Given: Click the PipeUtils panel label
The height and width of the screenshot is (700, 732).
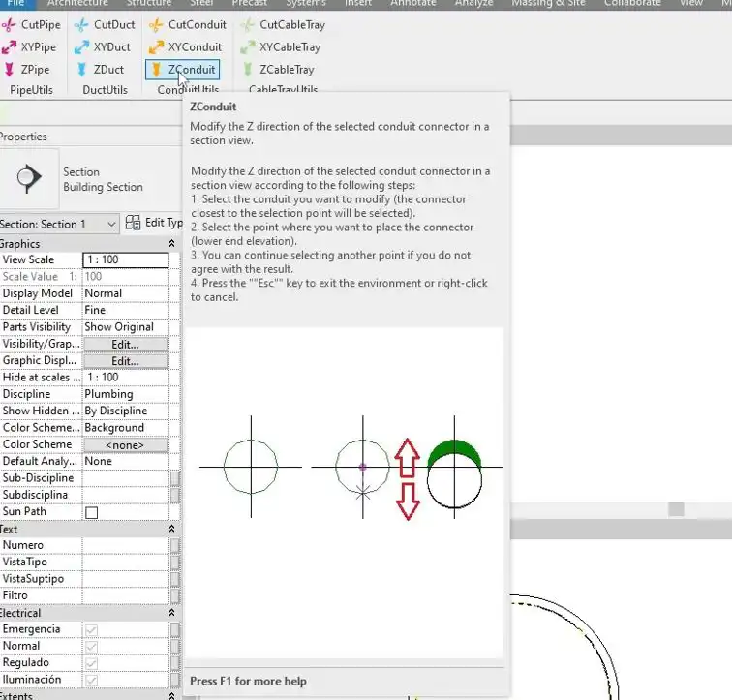Looking at the screenshot, I should click(x=31, y=90).
